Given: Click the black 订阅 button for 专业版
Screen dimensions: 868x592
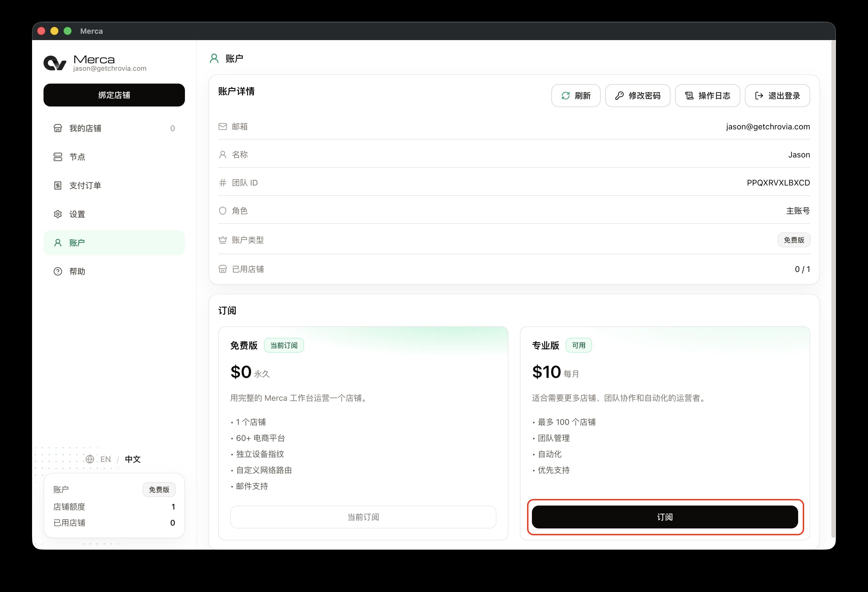Looking at the screenshot, I should point(665,517).
